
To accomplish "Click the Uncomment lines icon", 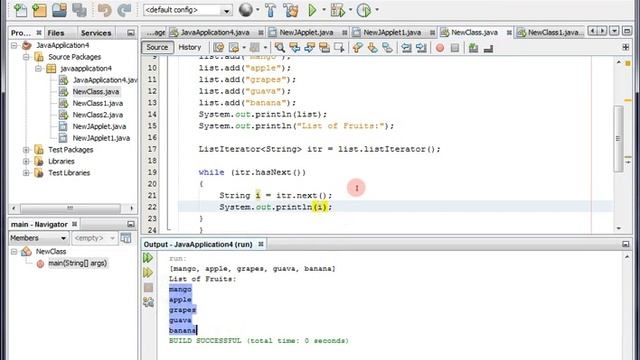I will [488, 48].
